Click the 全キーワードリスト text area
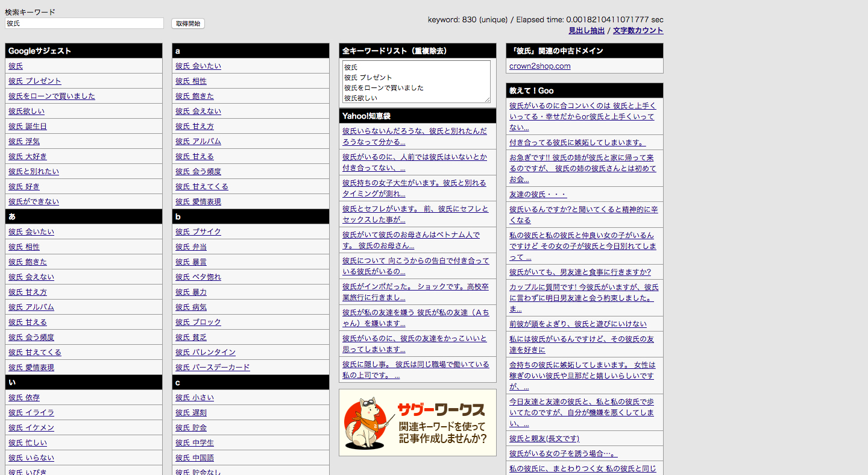Image resolution: width=868 pixels, height=475 pixels. [x=417, y=81]
